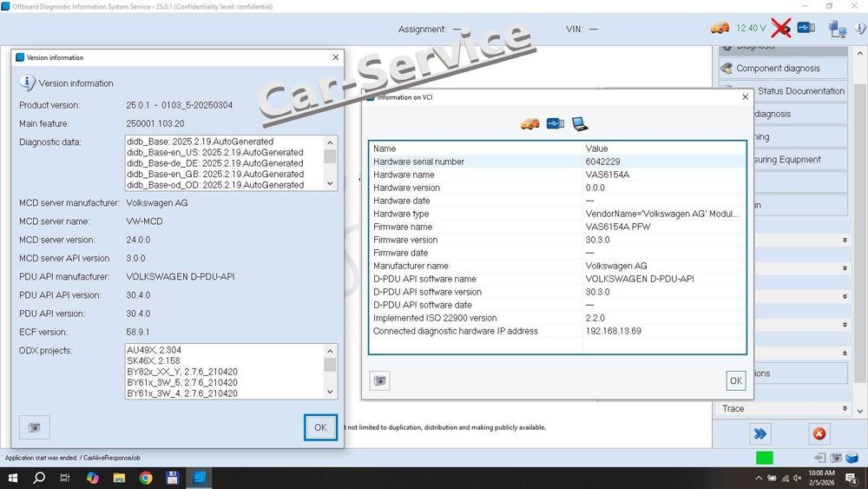The height and width of the screenshot is (489, 868).
Task: Select the Firmware version row
Action: pyautogui.click(x=557, y=240)
